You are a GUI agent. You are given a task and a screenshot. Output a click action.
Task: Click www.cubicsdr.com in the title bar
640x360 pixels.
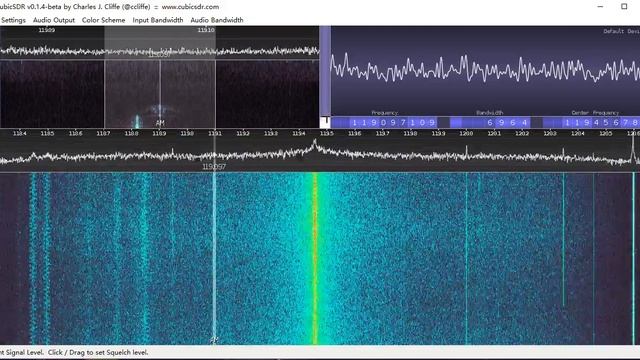coord(190,7)
